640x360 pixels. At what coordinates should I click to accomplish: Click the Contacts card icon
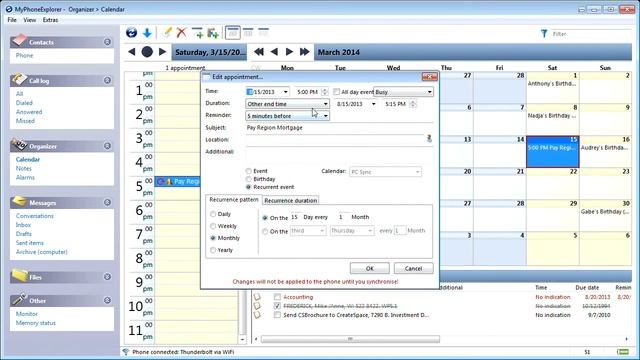(x=19, y=40)
